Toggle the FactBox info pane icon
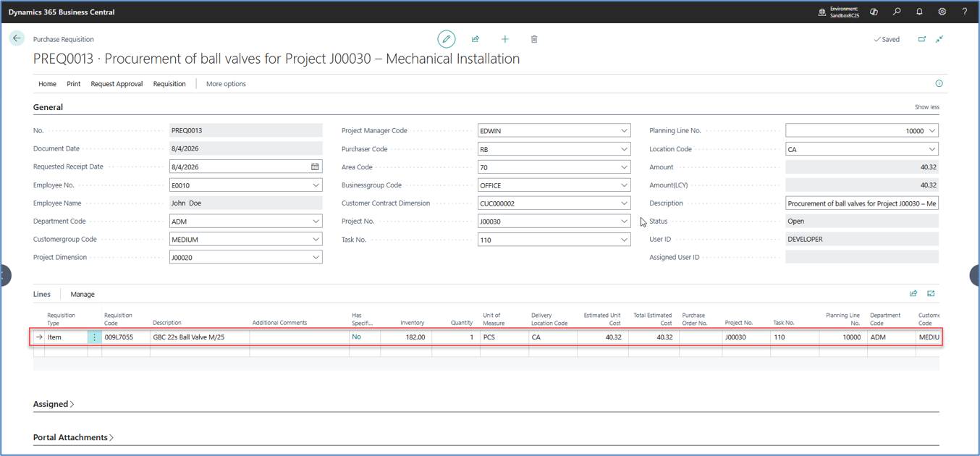980x456 pixels. click(x=939, y=83)
